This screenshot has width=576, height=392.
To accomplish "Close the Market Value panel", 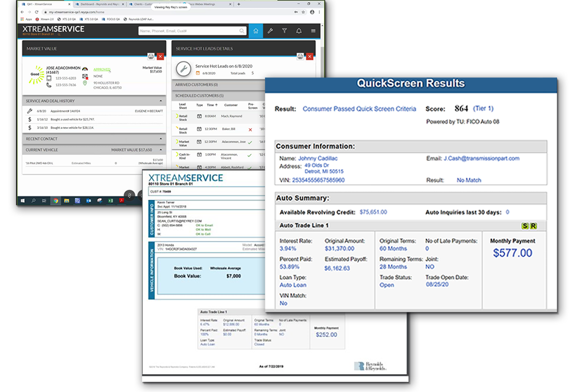I will click(x=160, y=56).
